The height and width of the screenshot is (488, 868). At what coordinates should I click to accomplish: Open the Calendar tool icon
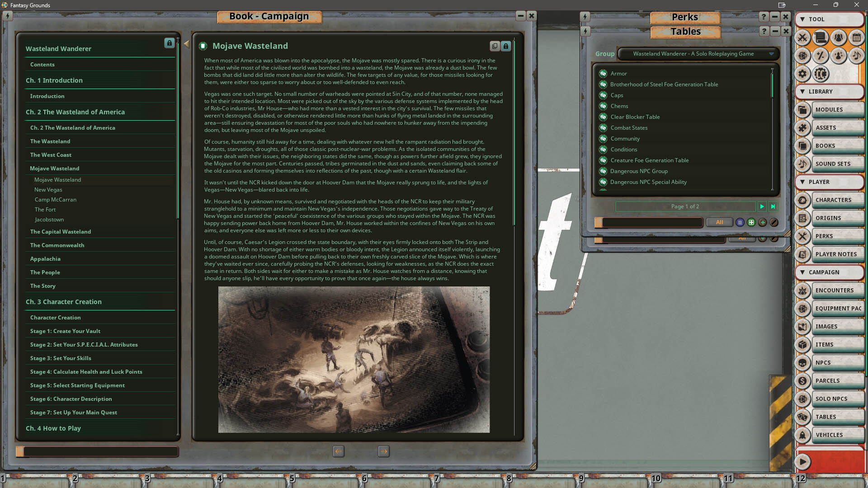coord(856,38)
